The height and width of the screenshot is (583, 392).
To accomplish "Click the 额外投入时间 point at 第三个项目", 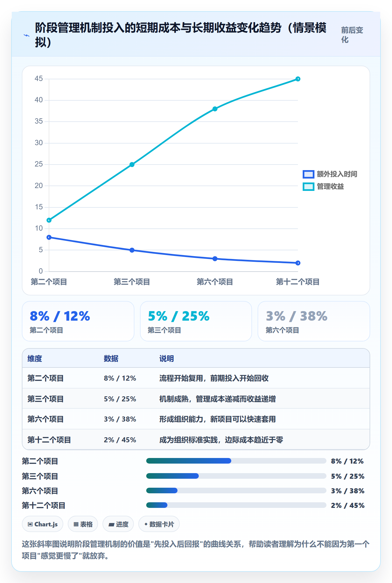I will 132,250.
